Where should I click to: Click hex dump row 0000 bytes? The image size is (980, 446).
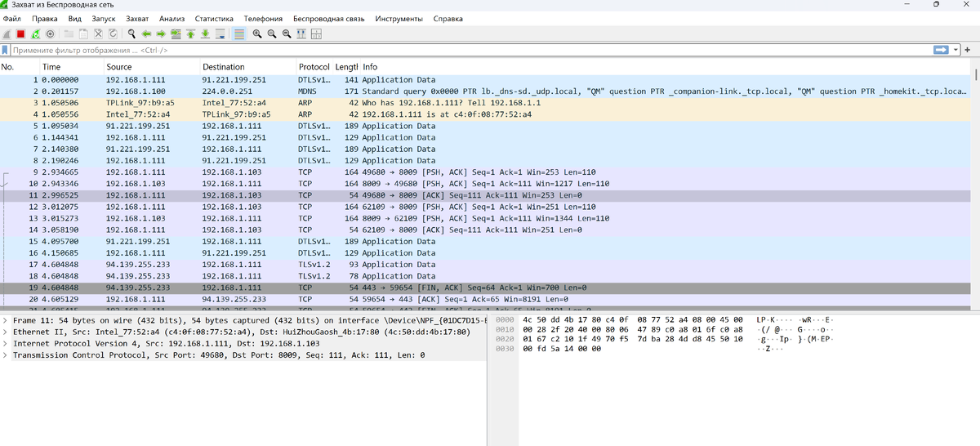coord(633,319)
